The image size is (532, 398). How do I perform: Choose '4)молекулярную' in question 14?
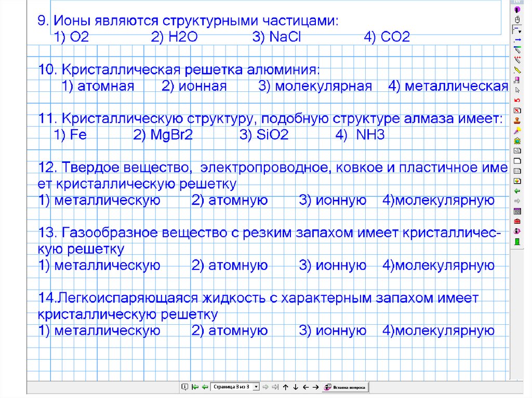(x=438, y=331)
